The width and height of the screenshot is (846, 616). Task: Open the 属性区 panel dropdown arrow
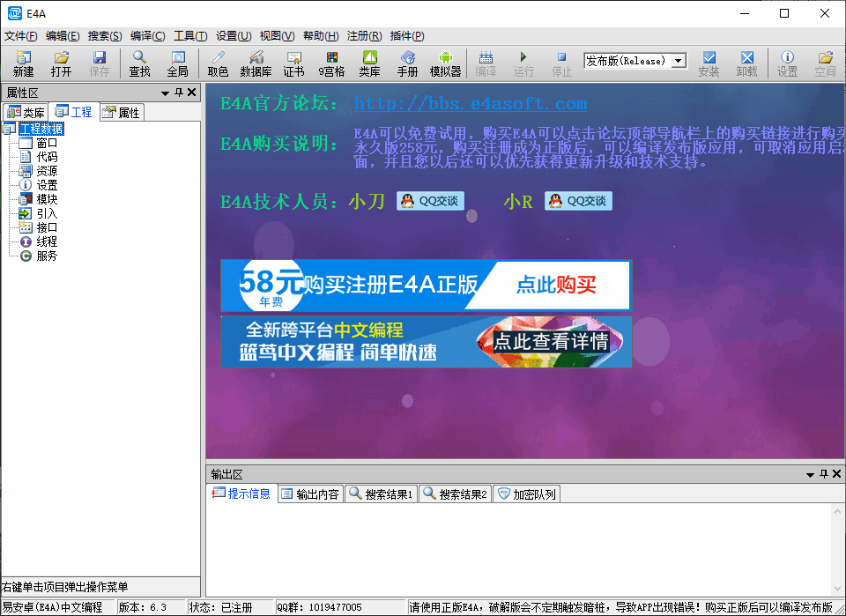165,93
